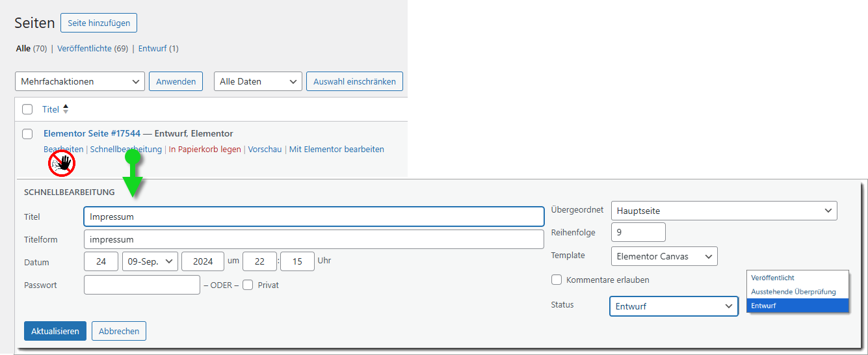Select the Elementor Seite #17544 row checkbox
868x355 pixels.
coord(27,134)
